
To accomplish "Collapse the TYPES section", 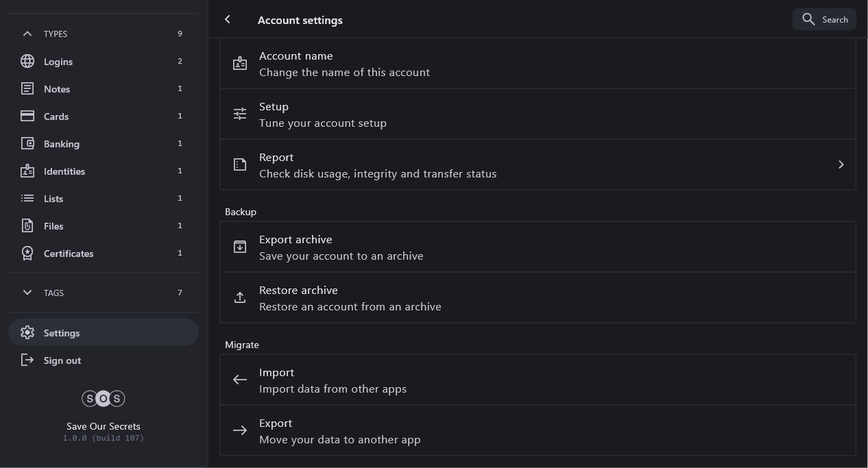I will (27, 34).
